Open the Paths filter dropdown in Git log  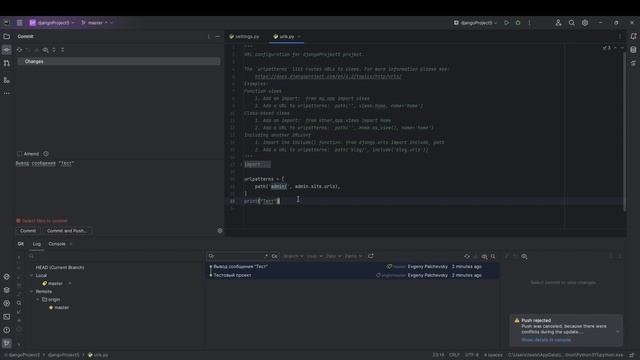pyautogui.click(x=353, y=256)
